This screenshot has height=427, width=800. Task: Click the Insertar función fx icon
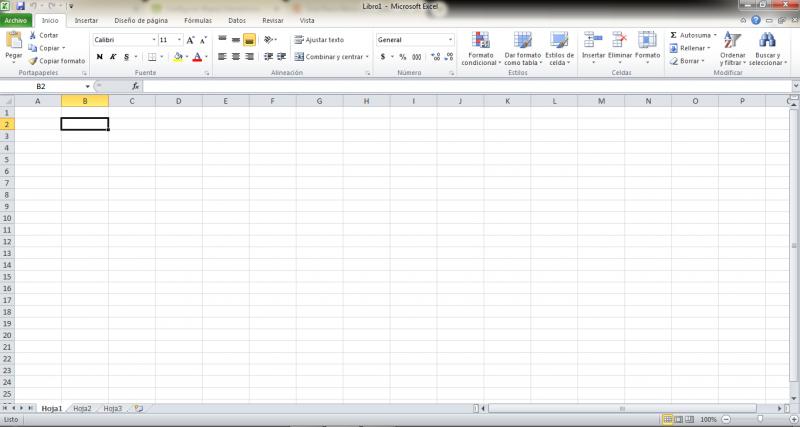[135, 87]
